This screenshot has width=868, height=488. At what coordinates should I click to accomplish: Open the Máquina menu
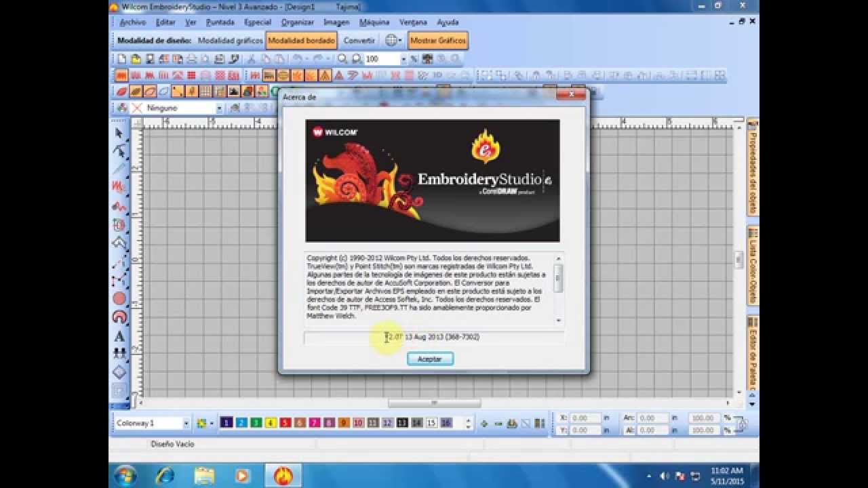pos(374,22)
